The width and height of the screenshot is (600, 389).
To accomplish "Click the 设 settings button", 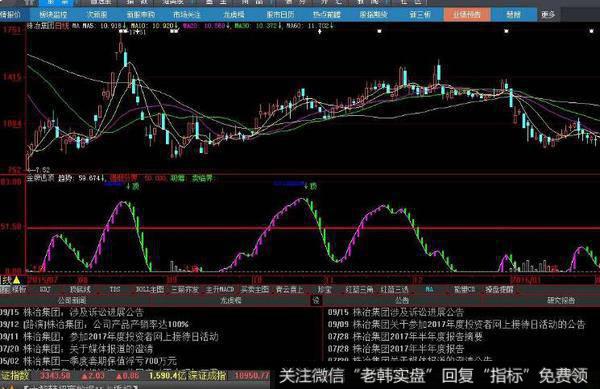I will (x=316, y=301).
